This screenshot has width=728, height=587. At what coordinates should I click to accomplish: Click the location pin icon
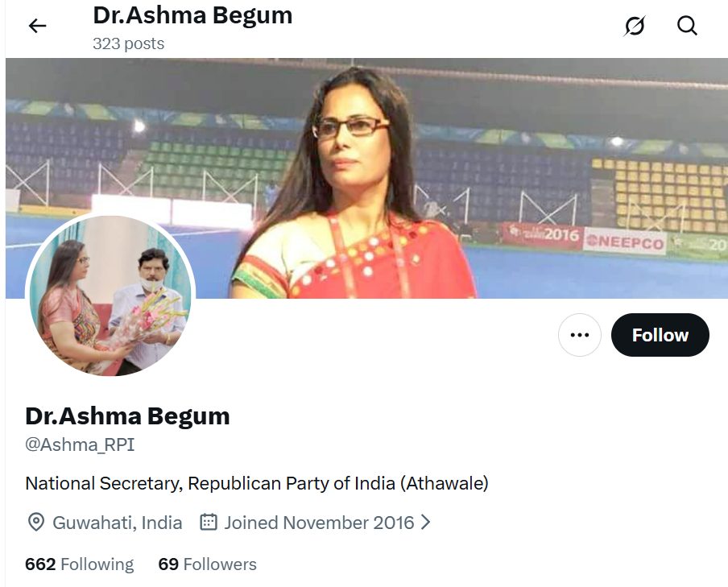tap(35, 523)
